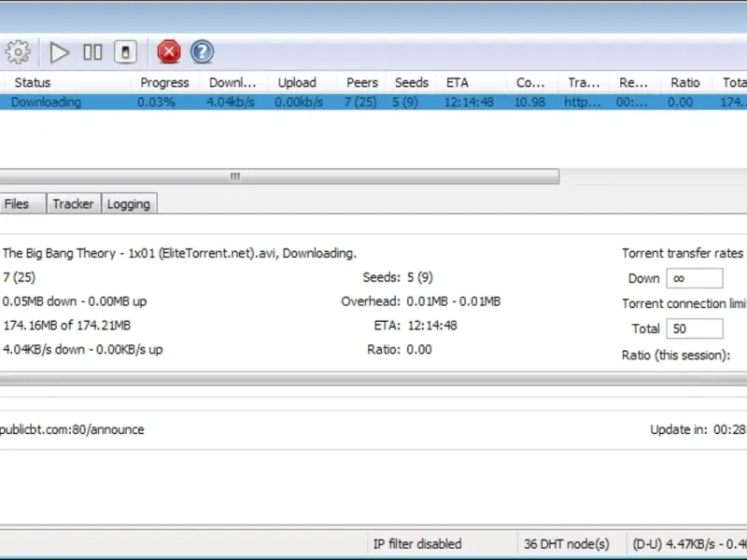Sort by the Downl... column header
The height and width of the screenshot is (560, 747).
pyautogui.click(x=233, y=82)
